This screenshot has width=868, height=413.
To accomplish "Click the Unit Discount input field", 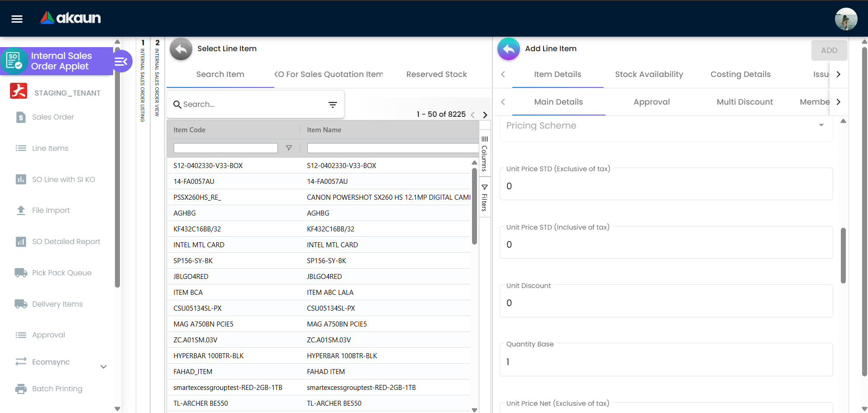I will (x=666, y=303).
